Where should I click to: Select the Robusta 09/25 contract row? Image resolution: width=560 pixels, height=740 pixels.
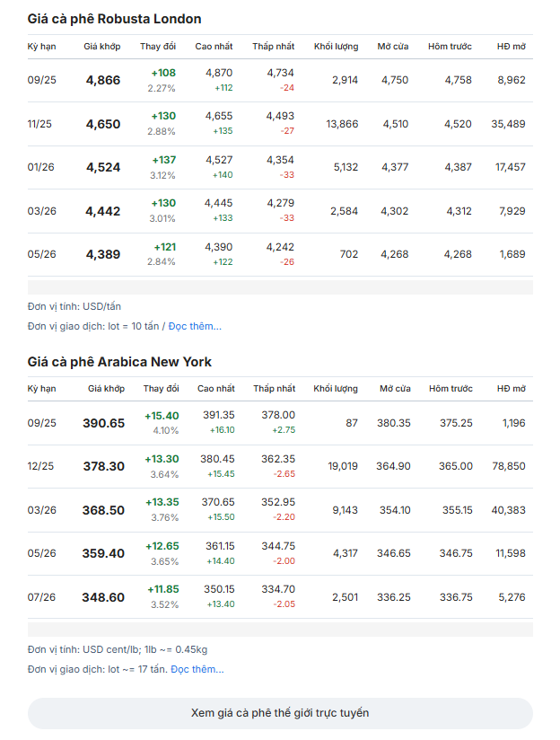point(280,80)
